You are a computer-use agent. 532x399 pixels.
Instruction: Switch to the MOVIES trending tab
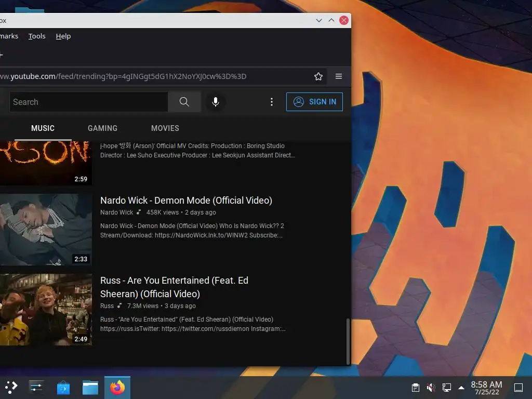click(165, 128)
